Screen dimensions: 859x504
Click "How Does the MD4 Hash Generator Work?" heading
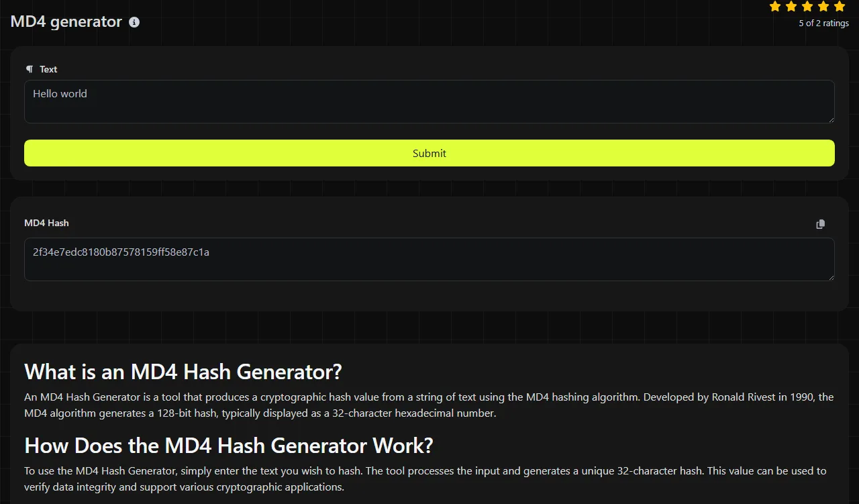229,446
